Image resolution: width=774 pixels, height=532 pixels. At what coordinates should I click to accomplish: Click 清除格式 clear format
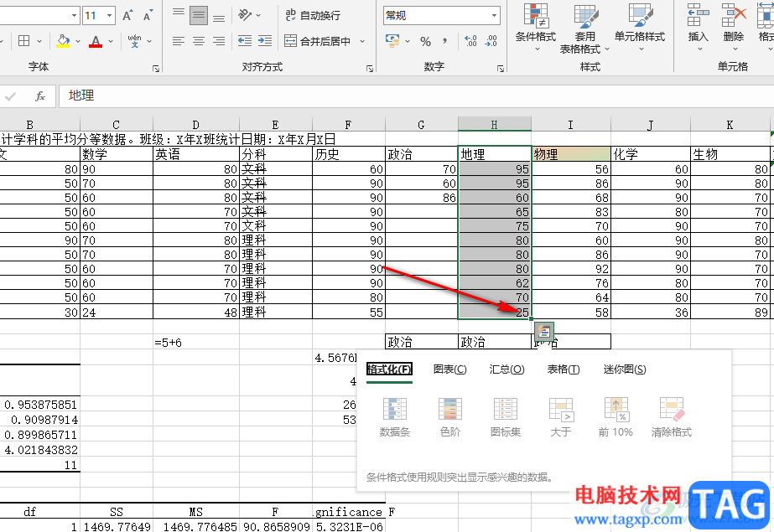tap(672, 417)
